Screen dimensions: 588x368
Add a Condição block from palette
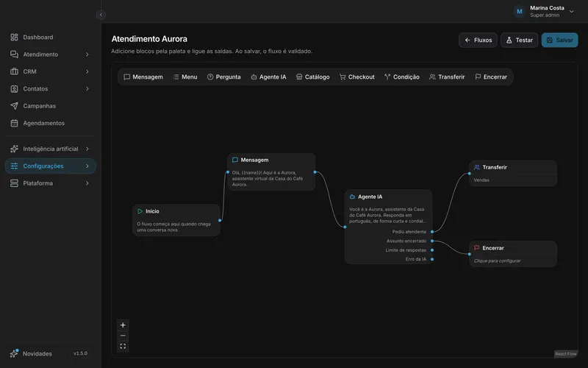pyautogui.click(x=402, y=77)
